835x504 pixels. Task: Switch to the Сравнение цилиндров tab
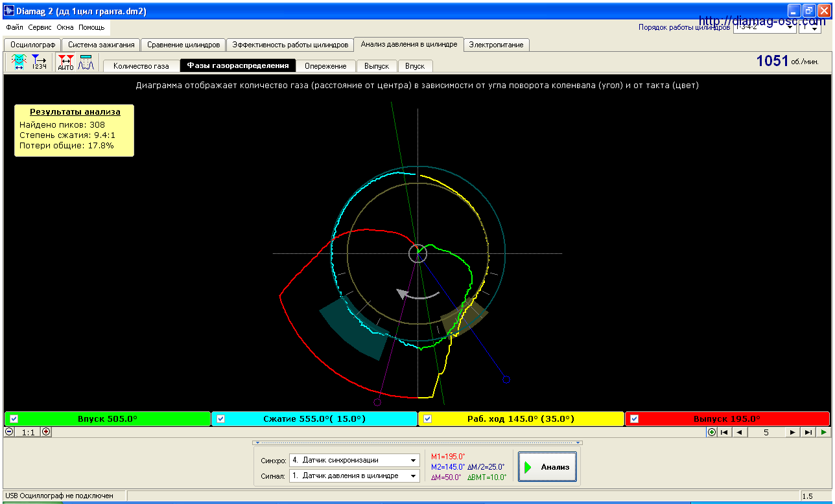coord(183,45)
